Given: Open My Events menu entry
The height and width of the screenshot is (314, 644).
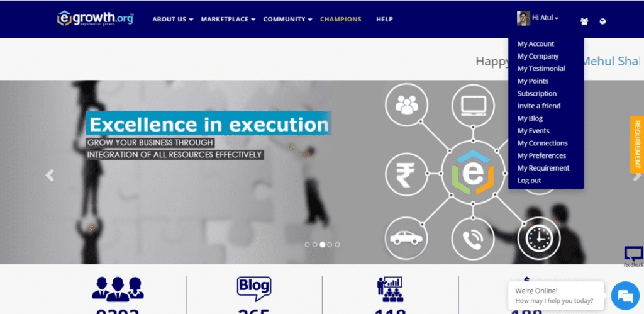Looking at the screenshot, I should 533,131.
